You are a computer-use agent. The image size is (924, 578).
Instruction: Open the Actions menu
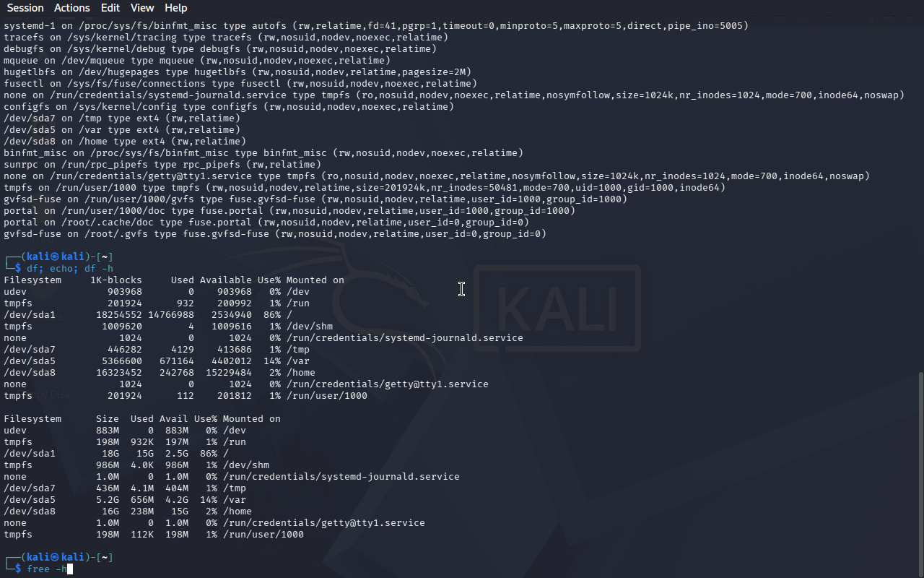[x=72, y=8]
